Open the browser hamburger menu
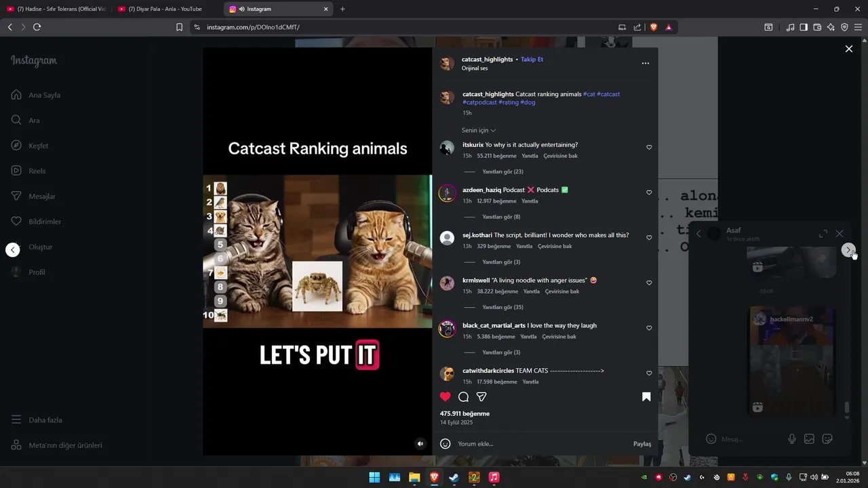 click(x=858, y=27)
